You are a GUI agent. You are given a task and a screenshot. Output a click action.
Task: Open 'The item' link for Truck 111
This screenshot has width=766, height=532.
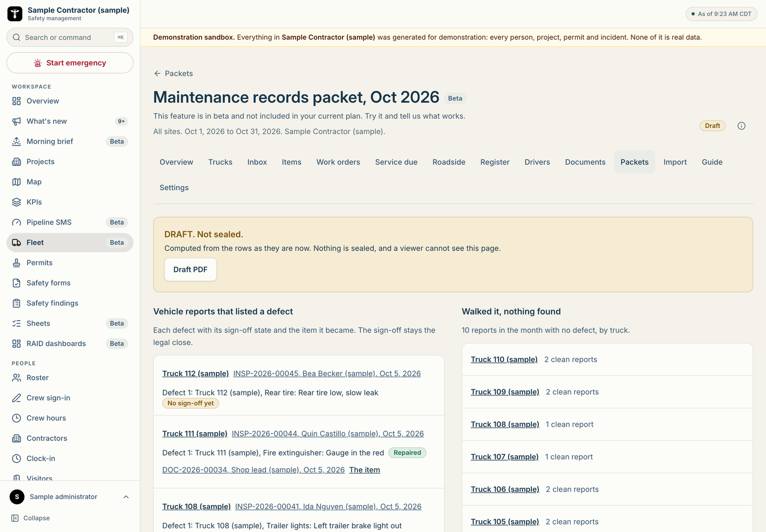click(x=364, y=470)
